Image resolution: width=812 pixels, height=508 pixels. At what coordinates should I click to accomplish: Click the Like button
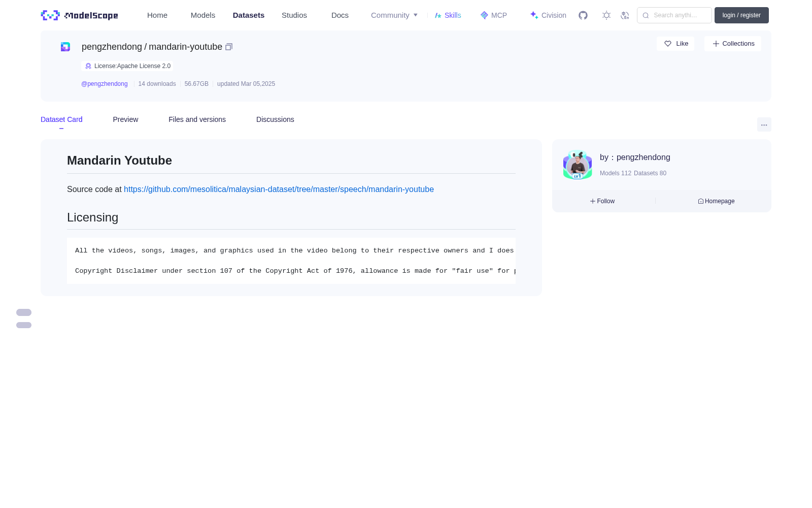point(675,44)
